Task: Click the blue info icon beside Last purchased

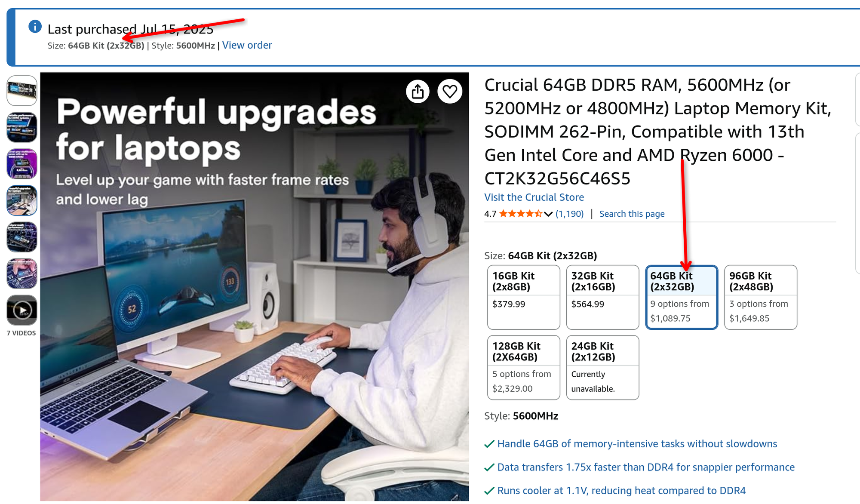Action: (x=35, y=27)
